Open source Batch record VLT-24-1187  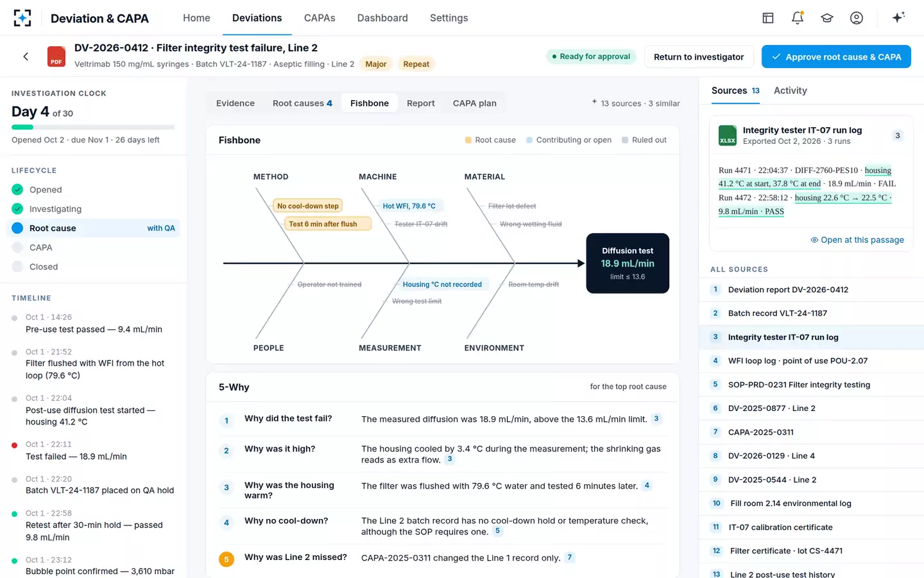click(811, 313)
